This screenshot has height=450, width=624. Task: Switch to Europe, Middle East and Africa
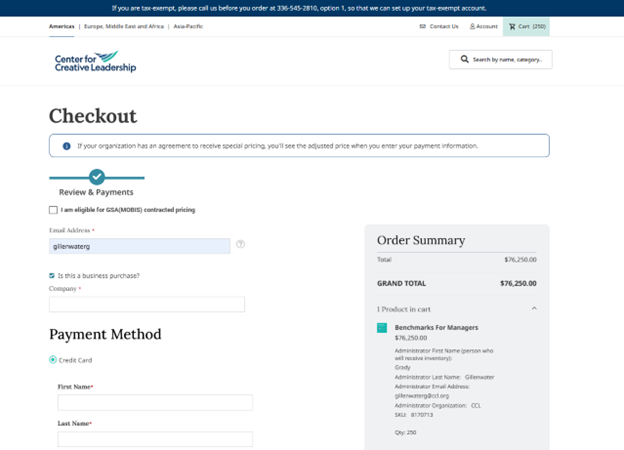coord(124,26)
